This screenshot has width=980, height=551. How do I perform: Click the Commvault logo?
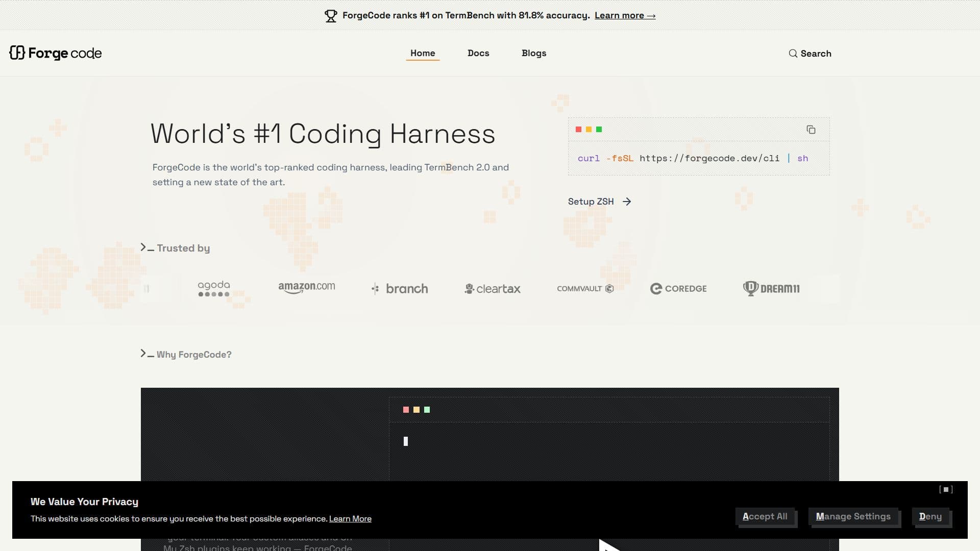(585, 289)
